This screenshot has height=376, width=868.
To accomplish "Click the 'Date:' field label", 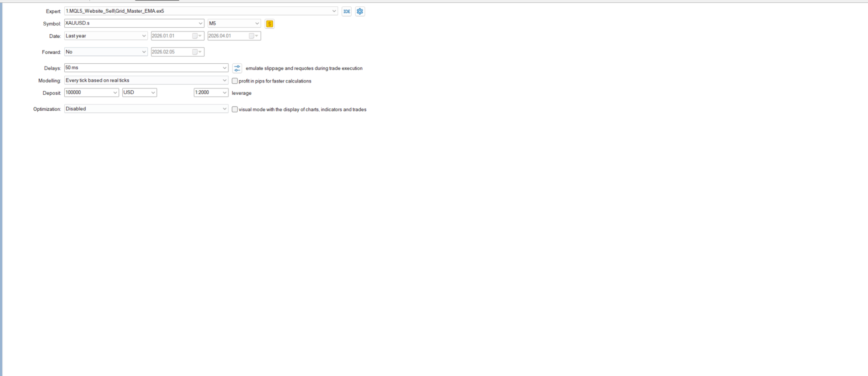I will [x=55, y=36].
